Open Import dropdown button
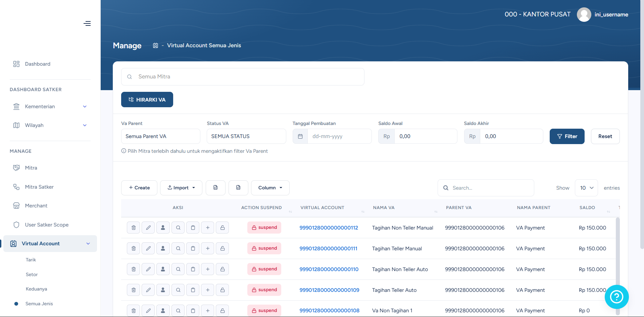 tap(181, 188)
